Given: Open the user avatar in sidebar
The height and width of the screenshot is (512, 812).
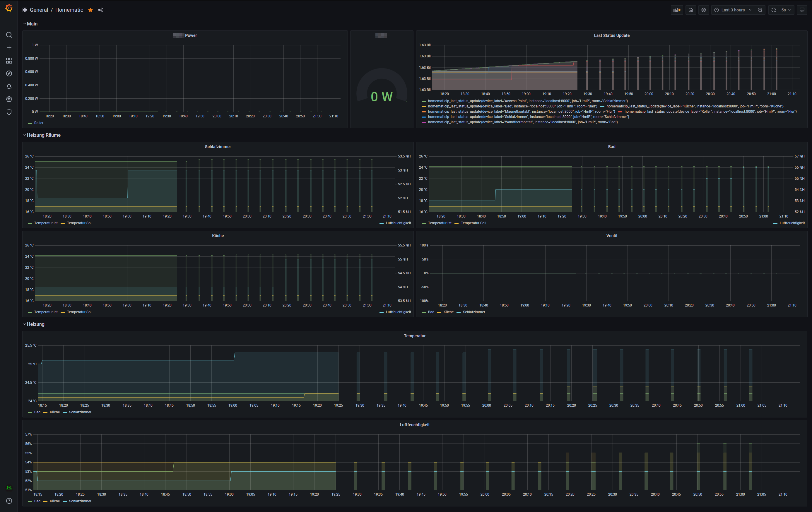Looking at the screenshot, I should click(x=9, y=488).
